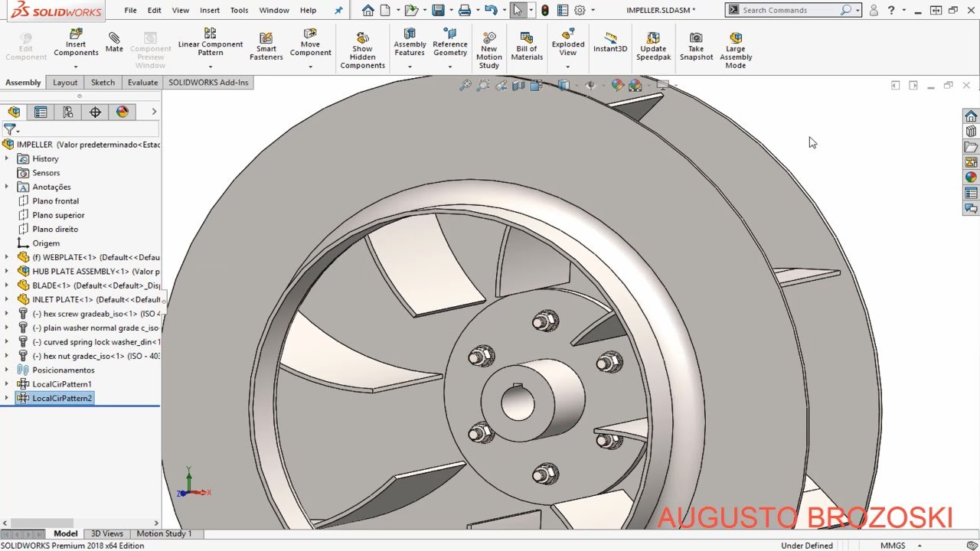This screenshot has height=551, width=980.
Task: Expand LocalCirPattern1 in the tree
Action: click(x=6, y=384)
